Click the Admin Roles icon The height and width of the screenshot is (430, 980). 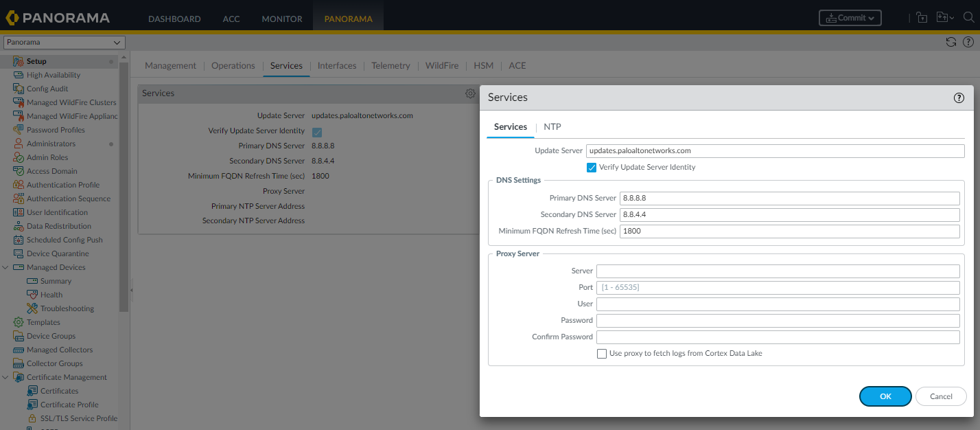tap(19, 157)
